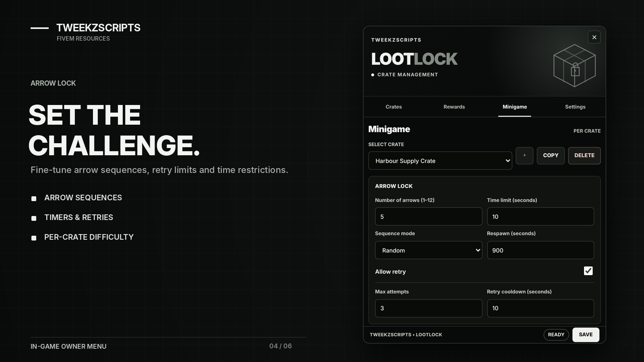Click the ARROW LOCK section heading in panel
644x362 pixels.
click(x=394, y=186)
